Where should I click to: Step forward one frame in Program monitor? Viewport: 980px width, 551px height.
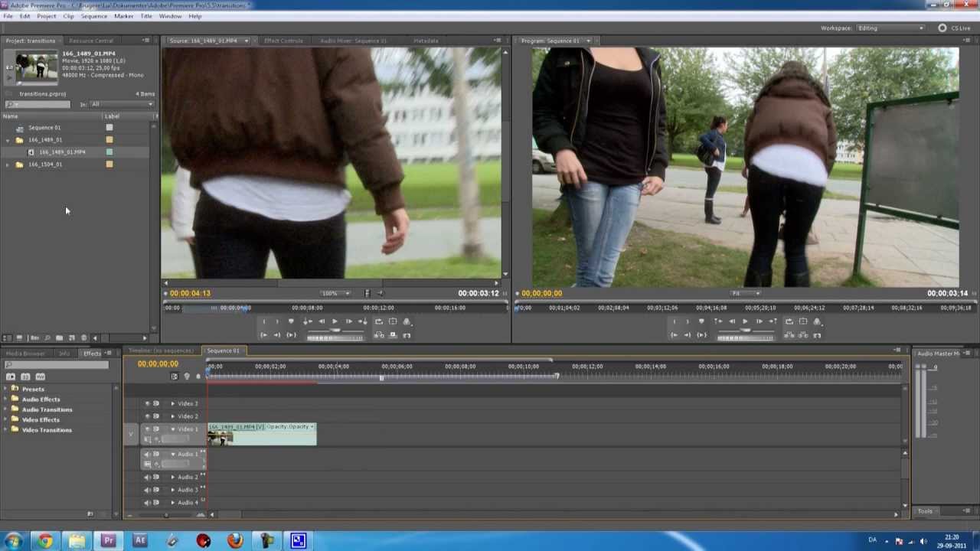[759, 321]
